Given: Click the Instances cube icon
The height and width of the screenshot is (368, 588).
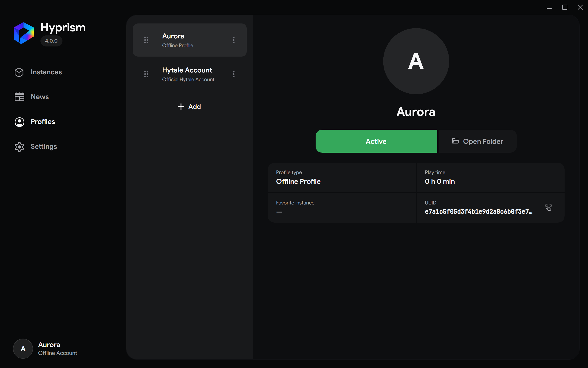Looking at the screenshot, I should [x=19, y=72].
